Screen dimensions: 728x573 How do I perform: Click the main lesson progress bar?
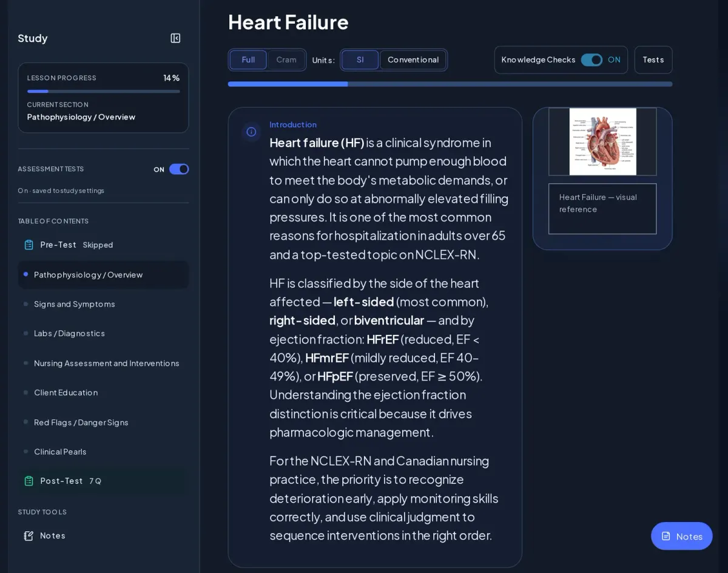click(450, 84)
